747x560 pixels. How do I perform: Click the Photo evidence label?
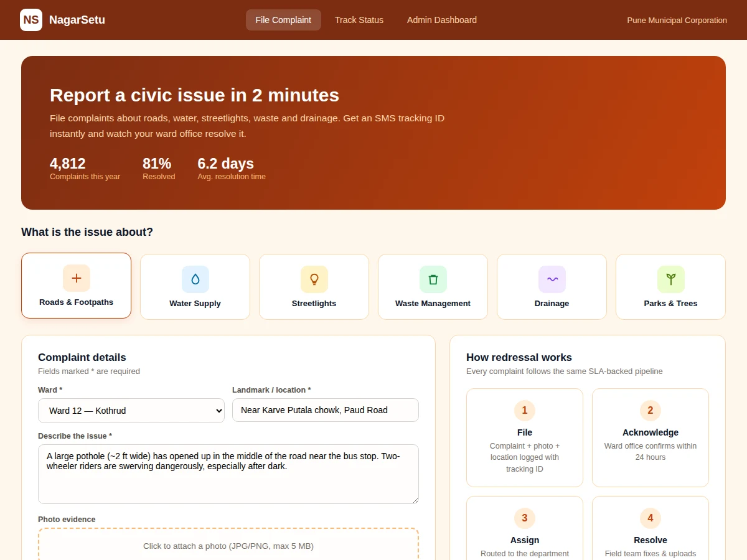[67, 520]
